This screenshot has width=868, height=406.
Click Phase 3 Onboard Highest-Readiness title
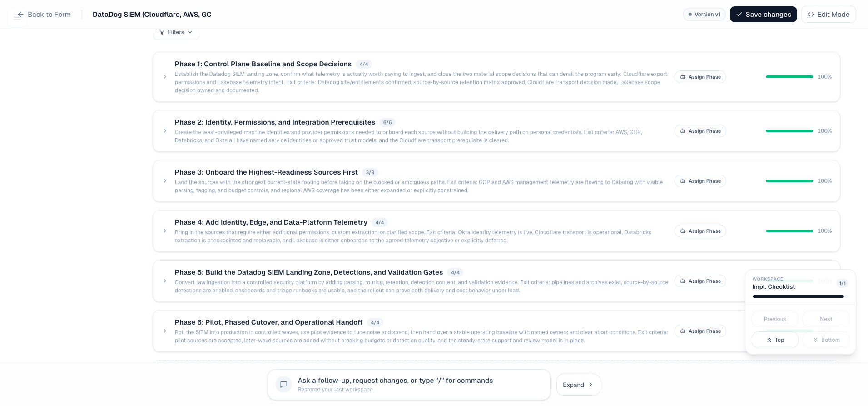[266, 172]
